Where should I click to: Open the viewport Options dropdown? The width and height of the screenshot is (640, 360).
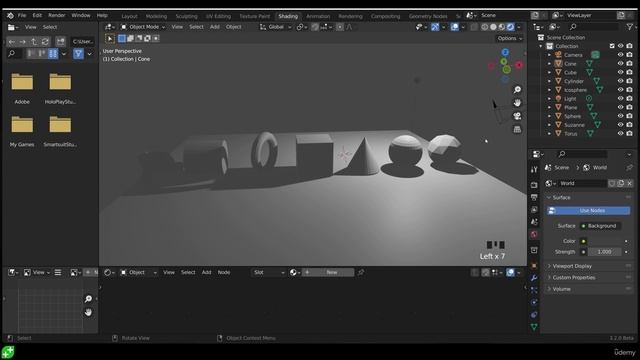pos(510,38)
